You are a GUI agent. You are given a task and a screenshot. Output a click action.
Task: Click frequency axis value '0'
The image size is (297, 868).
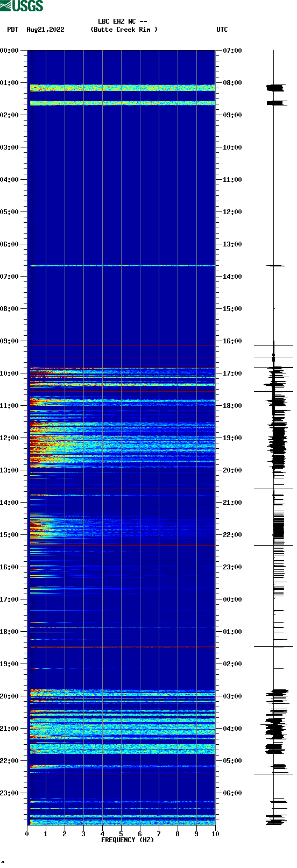click(x=27, y=834)
